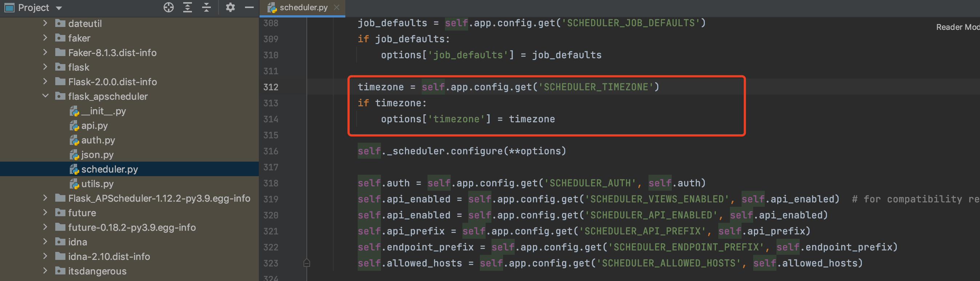Image resolution: width=980 pixels, height=281 pixels.
Task: Select auth.py in the project tree
Action: pos(99,140)
